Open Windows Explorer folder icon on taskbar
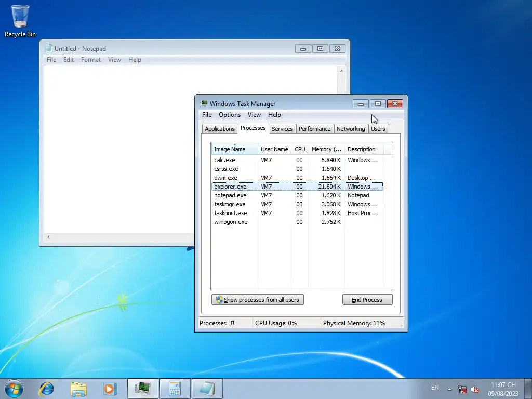Screen dimensions: 532x399 (x=78, y=389)
